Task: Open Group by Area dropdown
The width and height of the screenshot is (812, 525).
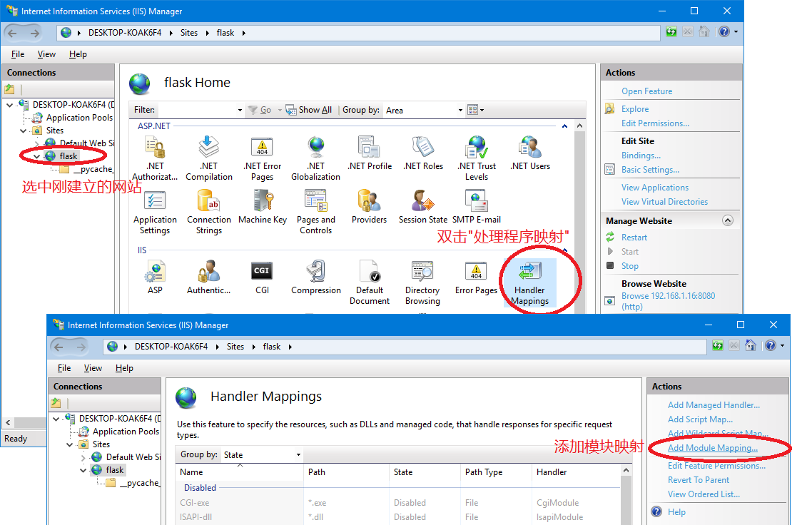Action: click(x=460, y=110)
